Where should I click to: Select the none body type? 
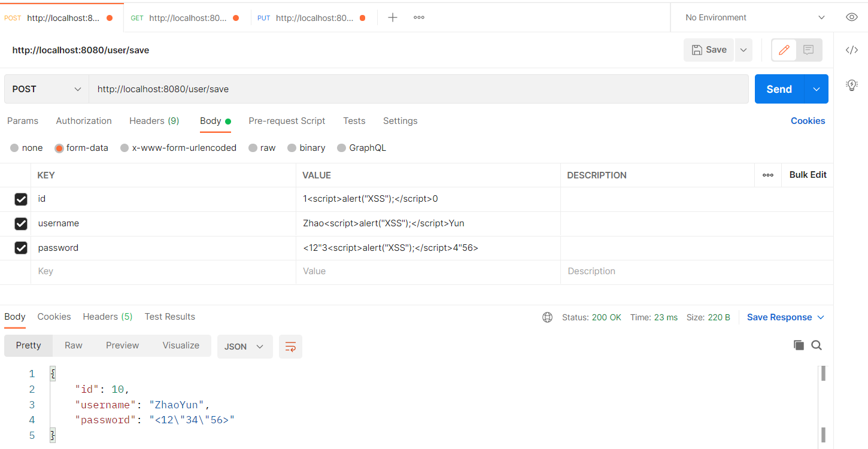(x=27, y=148)
